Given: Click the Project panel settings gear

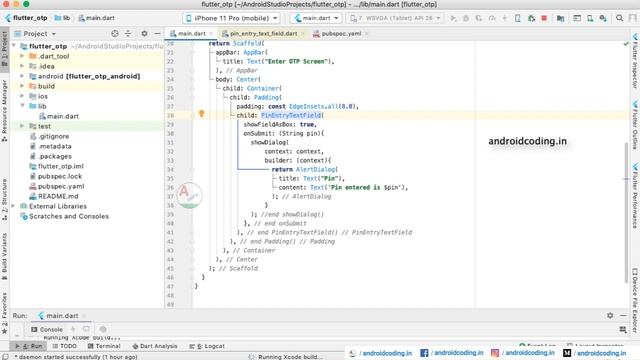Looking at the screenshot, I should pyautogui.click(x=144, y=33).
